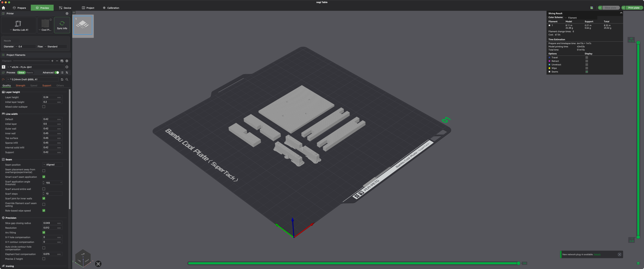Screen dimensions: 644x269
Task: Uncheck Smart scarf seam application
Action: pos(44,177)
